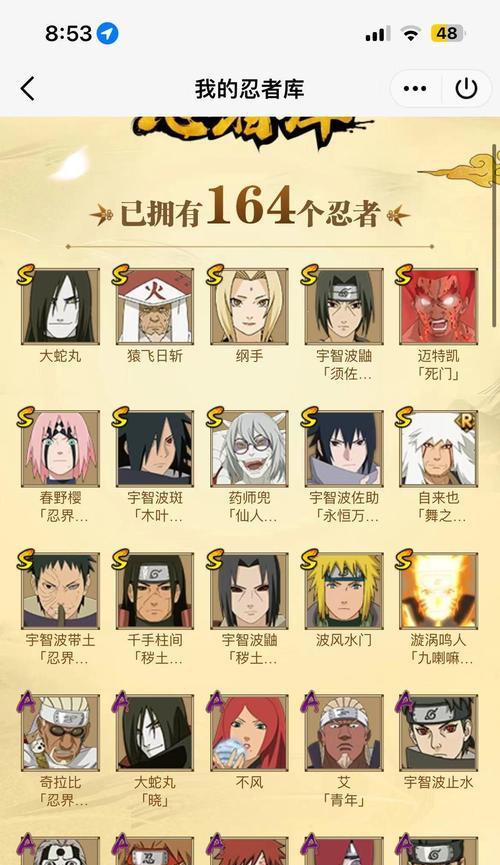Choose the glowing 漩涡鸣人 portrait
The image size is (500, 865).
439,590
